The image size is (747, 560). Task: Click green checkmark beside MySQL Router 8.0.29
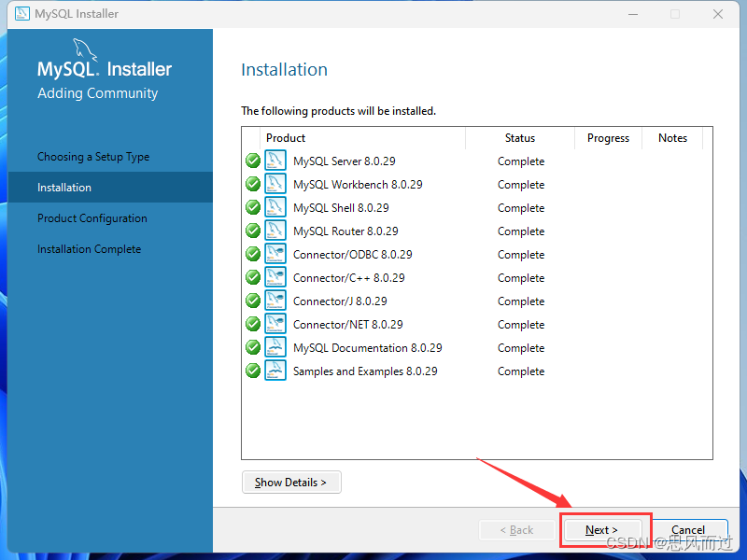pyautogui.click(x=253, y=231)
